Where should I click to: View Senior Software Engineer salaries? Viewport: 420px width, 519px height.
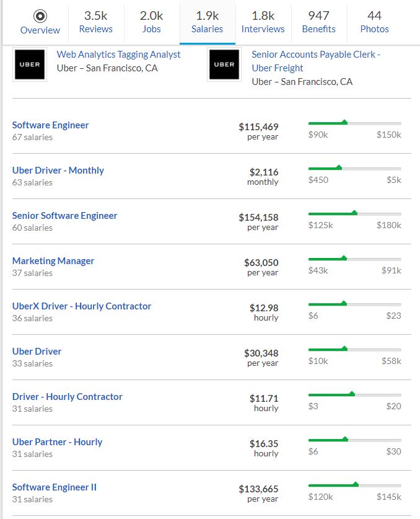click(64, 216)
